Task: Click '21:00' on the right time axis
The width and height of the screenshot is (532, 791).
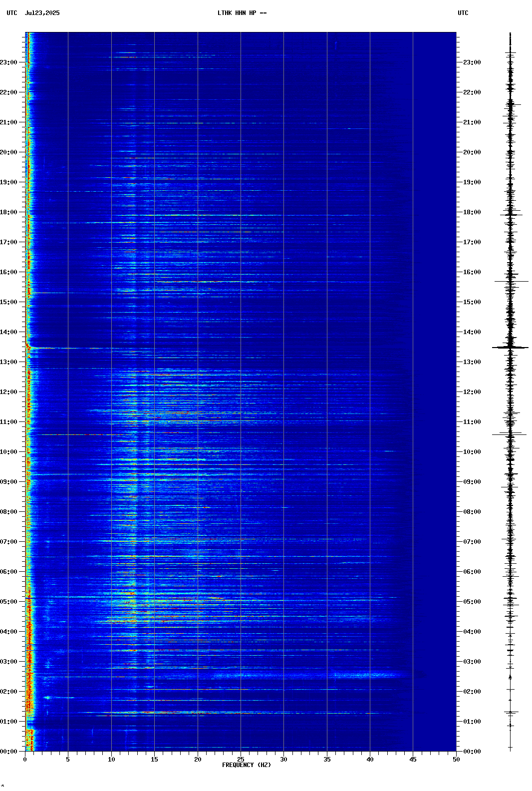Action: tap(472, 122)
